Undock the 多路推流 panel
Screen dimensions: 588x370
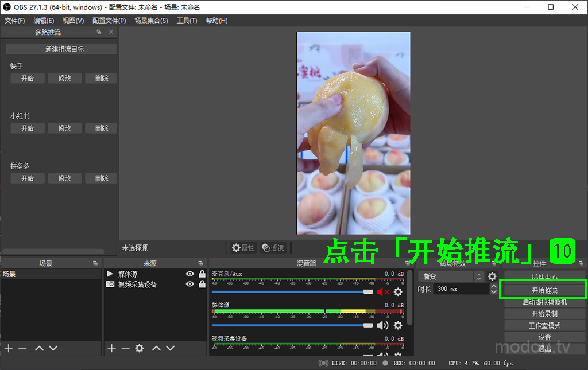click(99, 32)
